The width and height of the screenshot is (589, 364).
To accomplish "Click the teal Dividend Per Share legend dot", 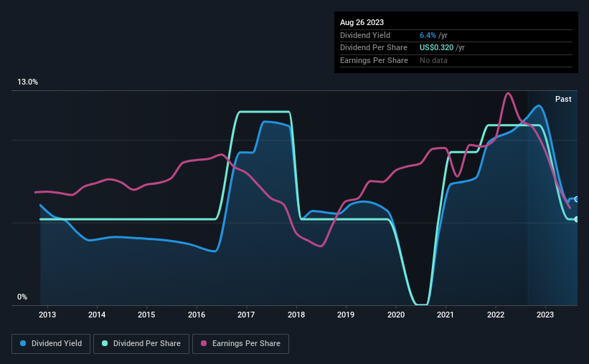I will pos(105,343).
